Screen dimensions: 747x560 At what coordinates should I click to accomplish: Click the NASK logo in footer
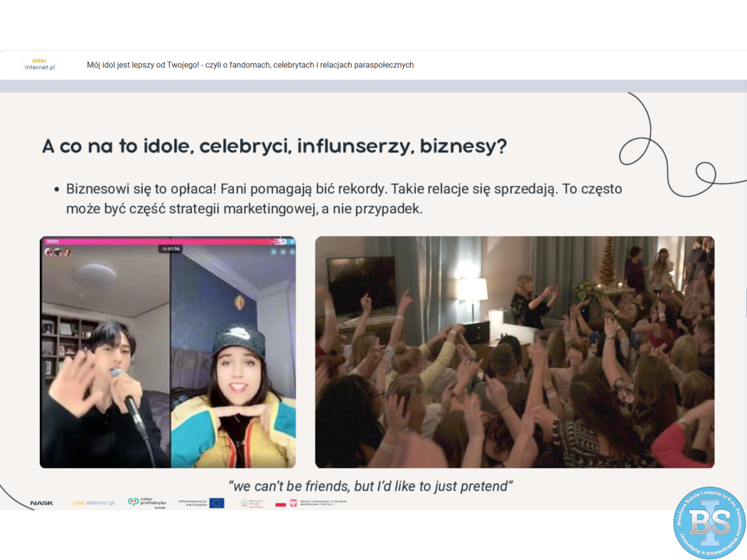(x=42, y=503)
